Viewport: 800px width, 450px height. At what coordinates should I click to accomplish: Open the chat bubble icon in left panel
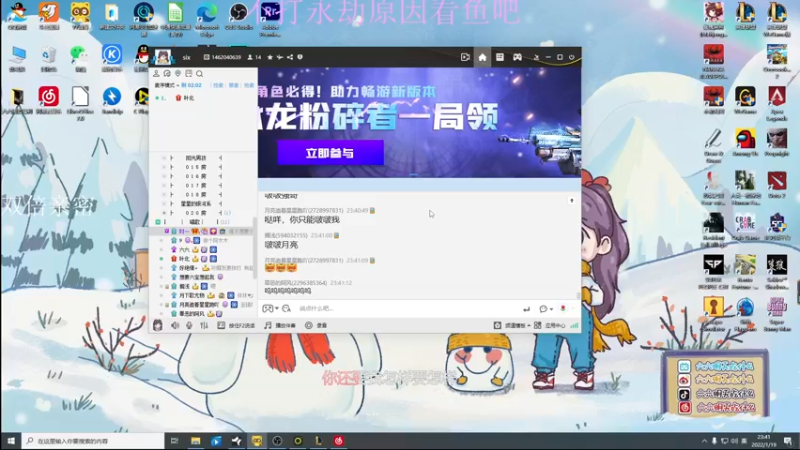(167, 74)
